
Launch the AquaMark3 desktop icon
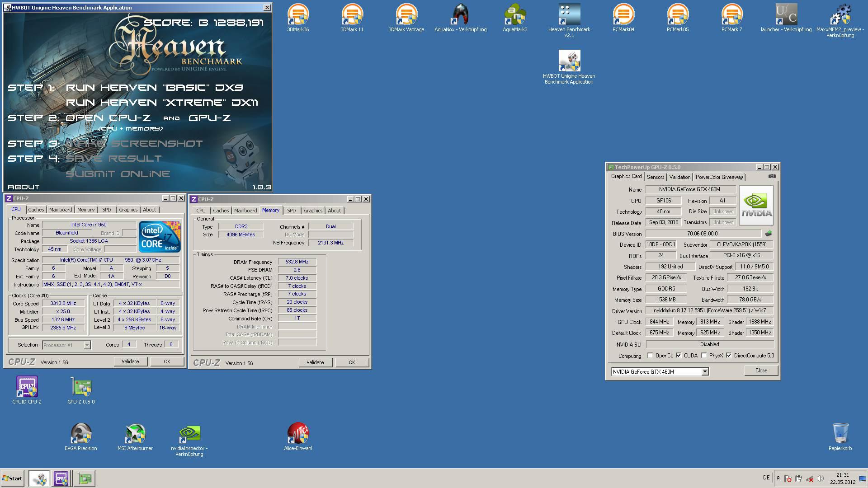(515, 18)
